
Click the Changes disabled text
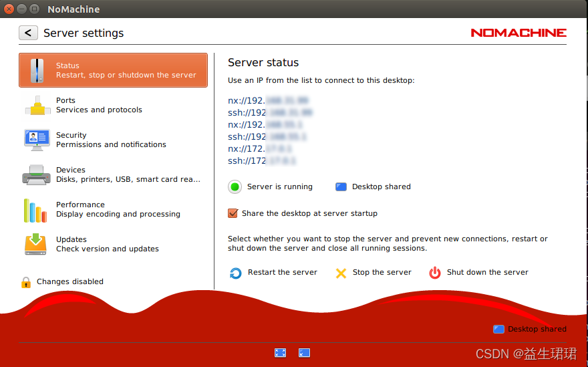[70, 281]
